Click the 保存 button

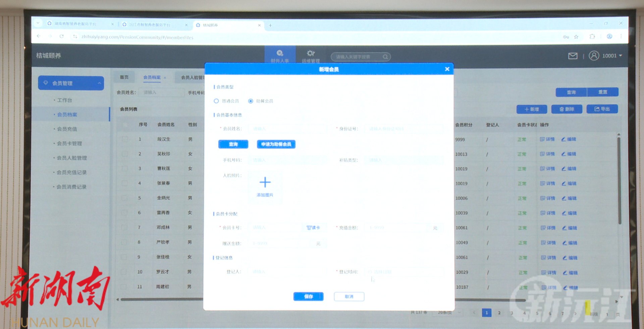[x=308, y=297]
